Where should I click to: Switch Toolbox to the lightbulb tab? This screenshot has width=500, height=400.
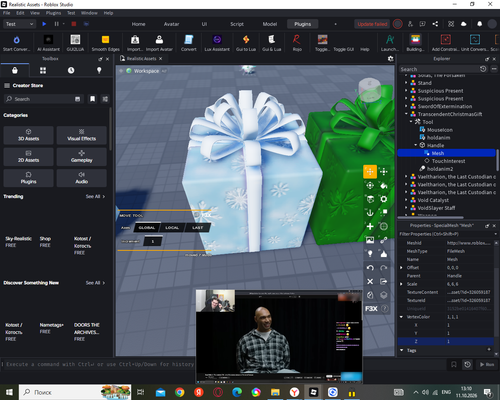pos(99,70)
